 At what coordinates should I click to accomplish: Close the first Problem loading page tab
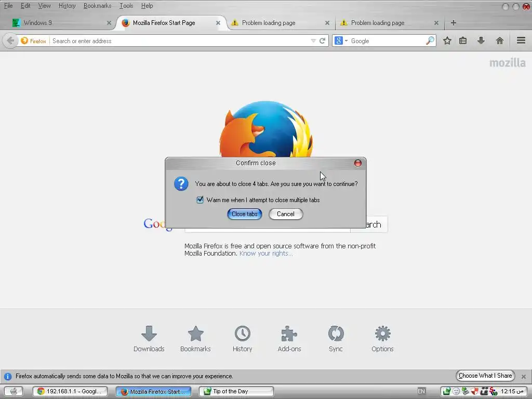point(327,23)
